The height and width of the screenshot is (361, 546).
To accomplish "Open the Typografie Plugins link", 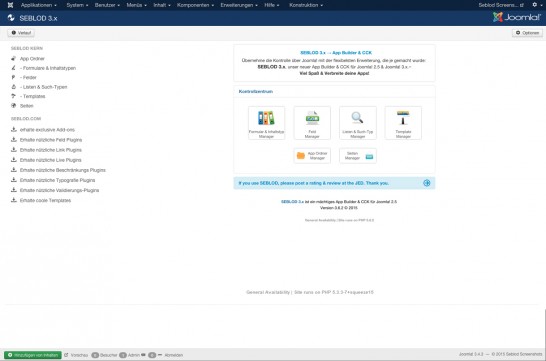I will tap(57, 180).
